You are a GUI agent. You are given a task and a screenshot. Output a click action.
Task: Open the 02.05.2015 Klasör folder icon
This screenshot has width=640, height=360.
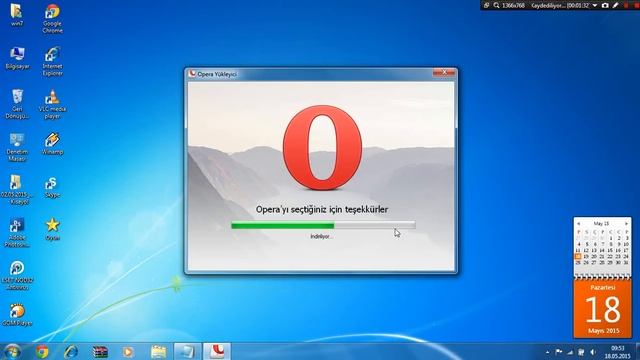pos(16,190)
